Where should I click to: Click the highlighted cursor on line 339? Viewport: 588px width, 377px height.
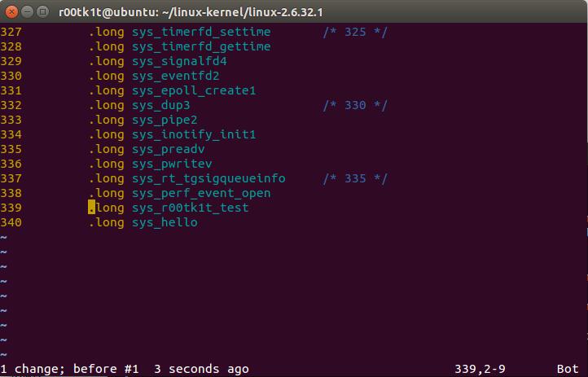pos(91,208)
